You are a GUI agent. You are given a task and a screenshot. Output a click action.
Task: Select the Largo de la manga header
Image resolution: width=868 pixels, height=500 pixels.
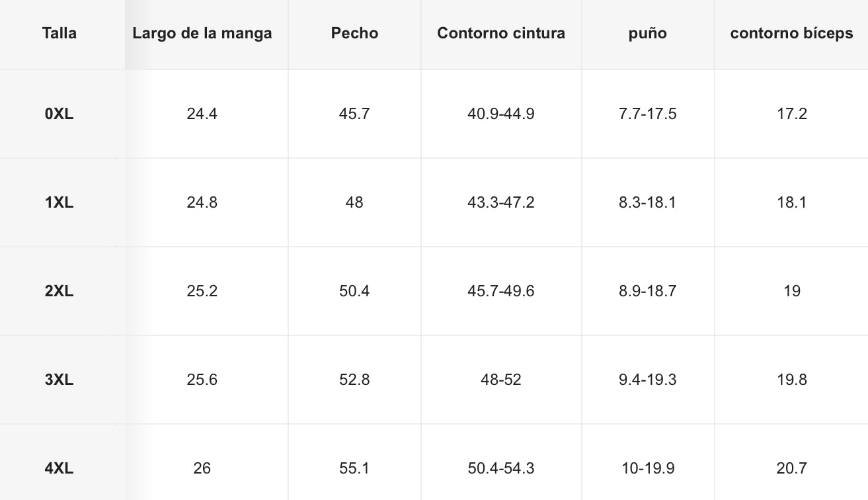click(x=202, y=34)
